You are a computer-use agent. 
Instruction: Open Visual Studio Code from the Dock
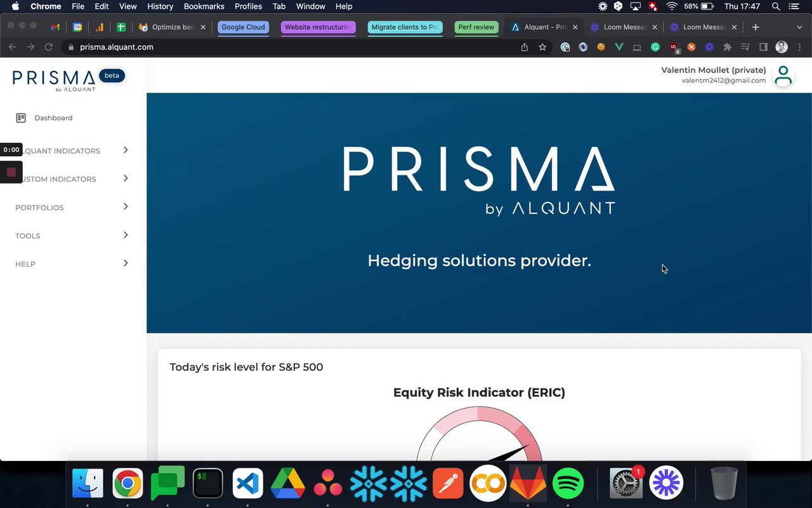point(247,483)
